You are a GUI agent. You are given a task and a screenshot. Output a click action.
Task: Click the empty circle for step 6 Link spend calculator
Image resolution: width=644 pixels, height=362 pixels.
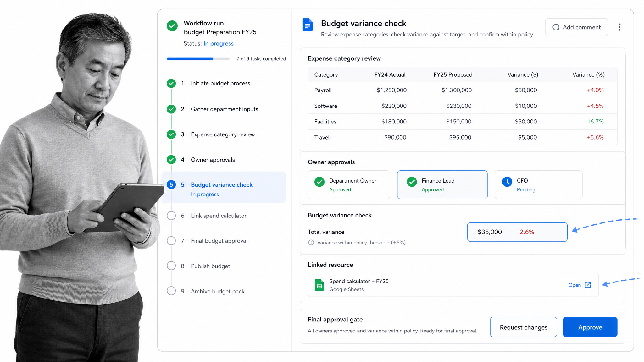[171, 216]
